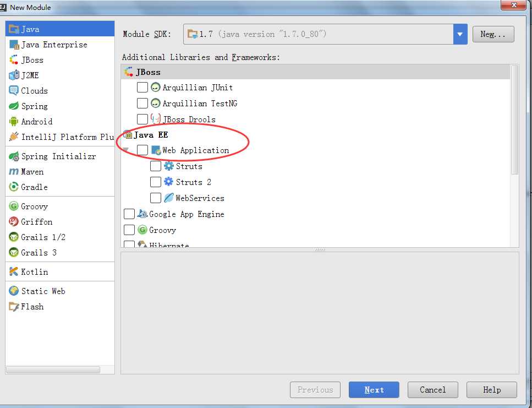Click the Arquillian JUnit icon
Viewport: 532px width, 408px height.
click(x=155, y=87)
